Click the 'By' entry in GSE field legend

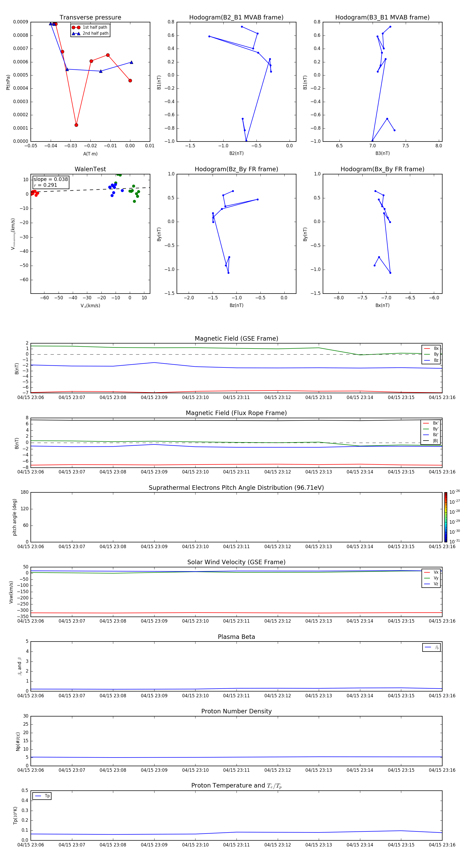click(431, 355)
